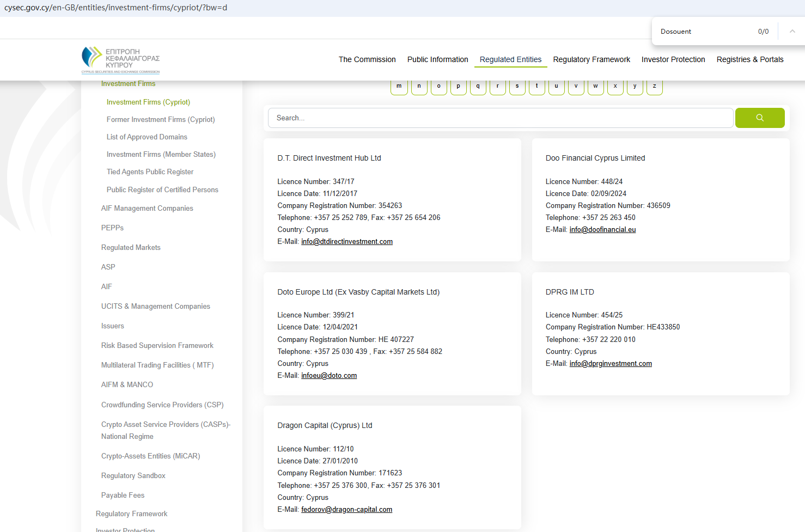
Task: Select letter 'z' alphabet filter
Action: tap(654, 87)
